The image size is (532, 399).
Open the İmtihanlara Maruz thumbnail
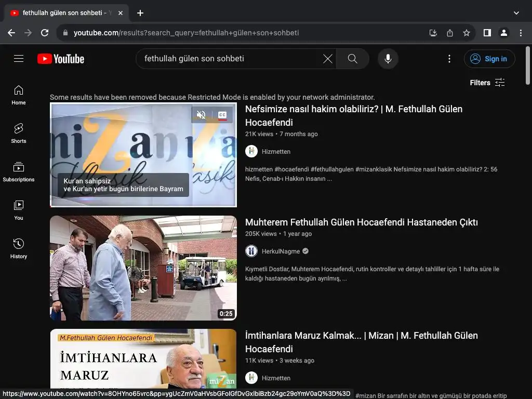(x=143, y=358)
